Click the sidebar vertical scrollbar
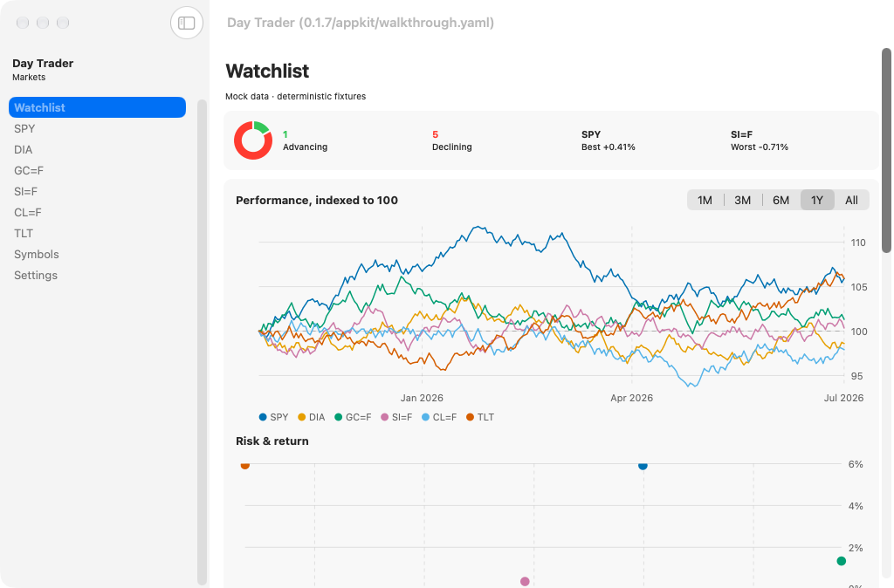This screenshot has height=588, width=894. point(202,342)
